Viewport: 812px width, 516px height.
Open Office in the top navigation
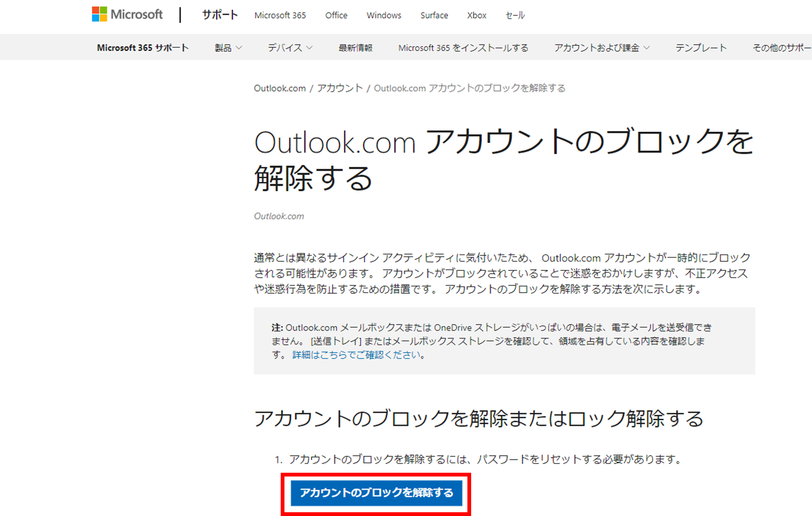[x=336, y=16]
